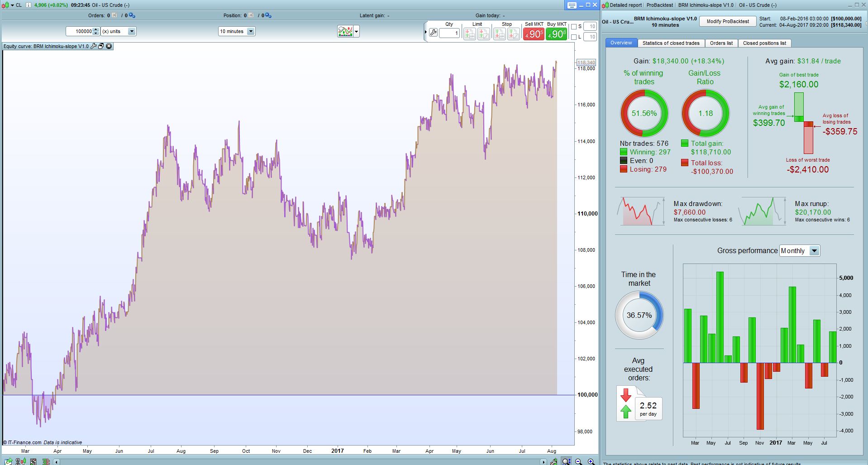Click the 1.18 Gain/Loss Ratio donut chart
868x465 pixels.
[x=705, y=113]
